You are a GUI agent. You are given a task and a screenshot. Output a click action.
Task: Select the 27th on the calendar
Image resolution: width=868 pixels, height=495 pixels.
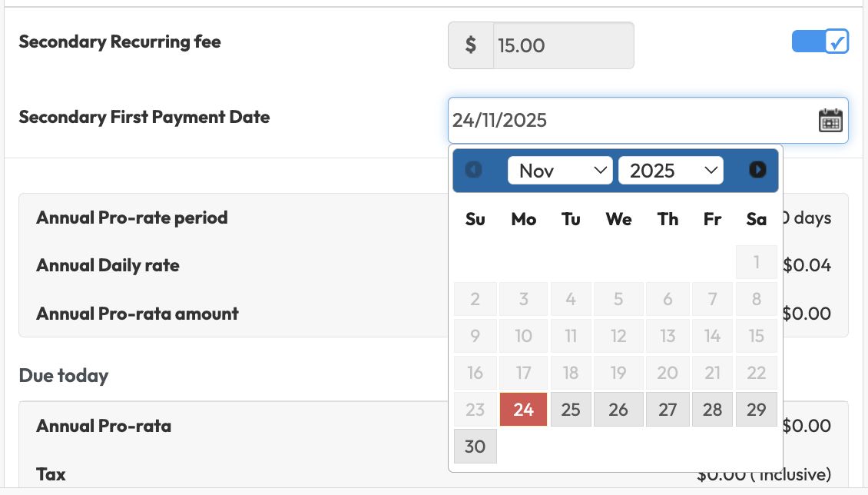tap(668, 410)
